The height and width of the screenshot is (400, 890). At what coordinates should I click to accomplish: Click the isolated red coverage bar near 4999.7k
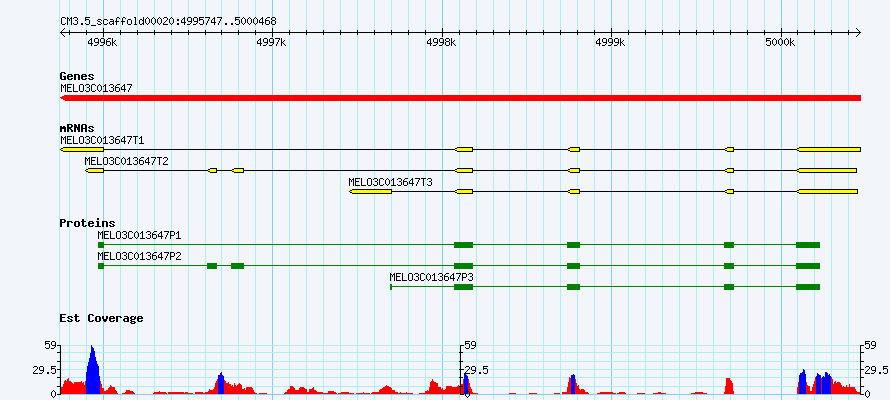click(729, 386)
